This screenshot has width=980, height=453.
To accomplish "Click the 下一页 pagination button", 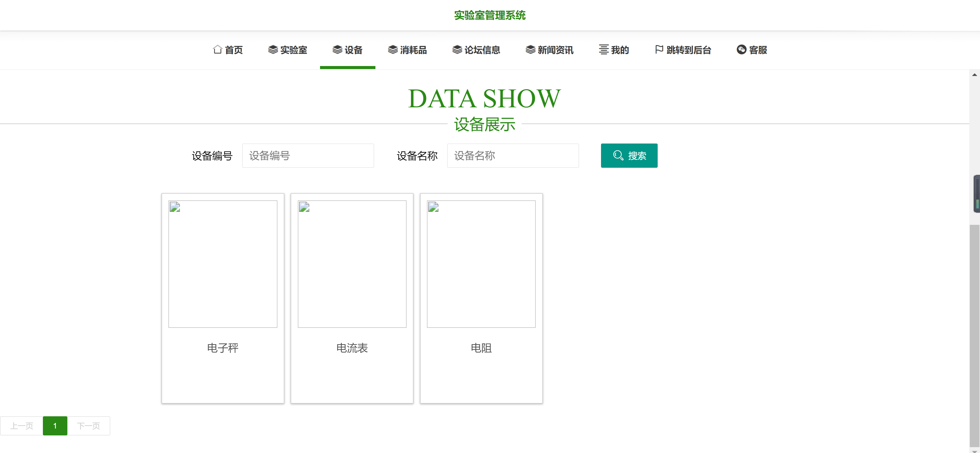I will 89,426.
